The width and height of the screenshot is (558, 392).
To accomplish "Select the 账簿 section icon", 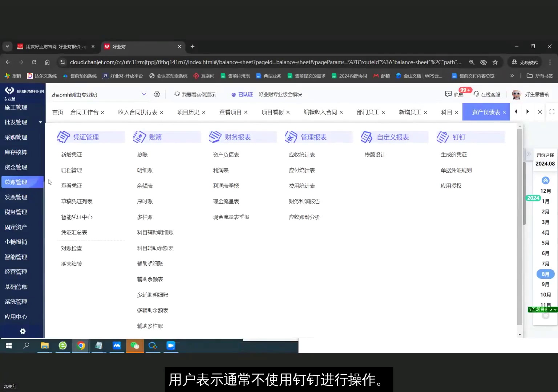I will point(140,137).
